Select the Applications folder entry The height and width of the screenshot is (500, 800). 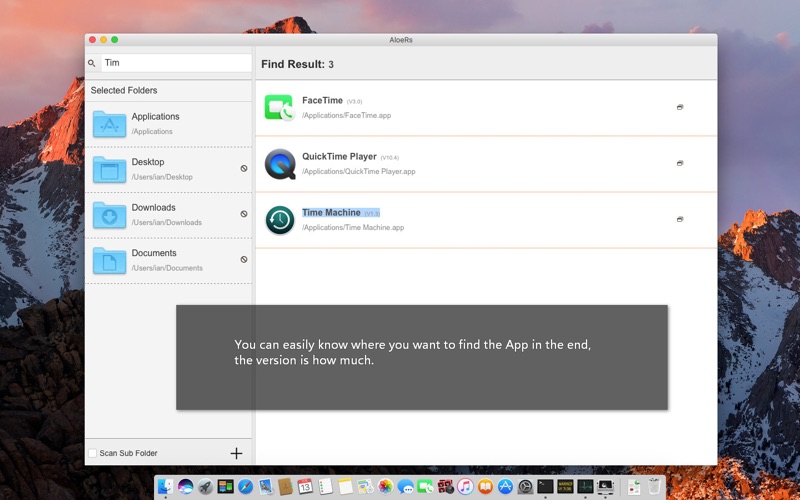pyautogui.click(x=168, y=124)
